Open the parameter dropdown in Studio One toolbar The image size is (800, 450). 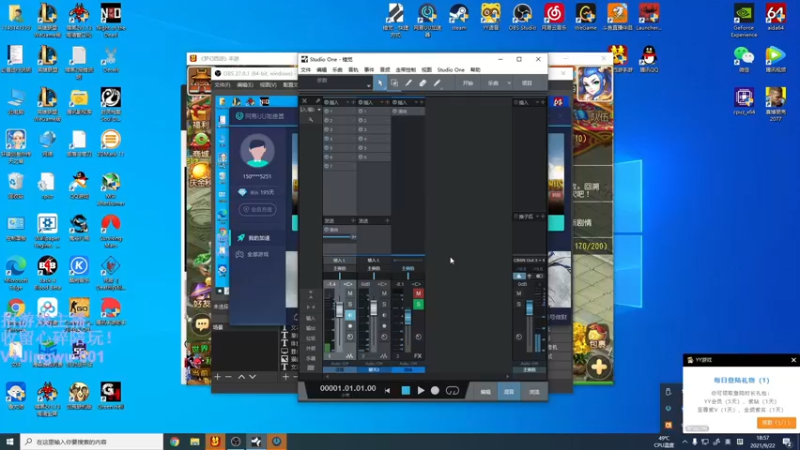pyautogui.click(x=368, y=85)
